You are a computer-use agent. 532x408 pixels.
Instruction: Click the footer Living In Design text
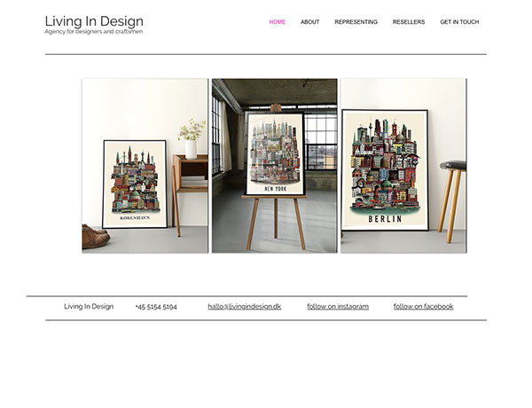(x=89, y=306)
